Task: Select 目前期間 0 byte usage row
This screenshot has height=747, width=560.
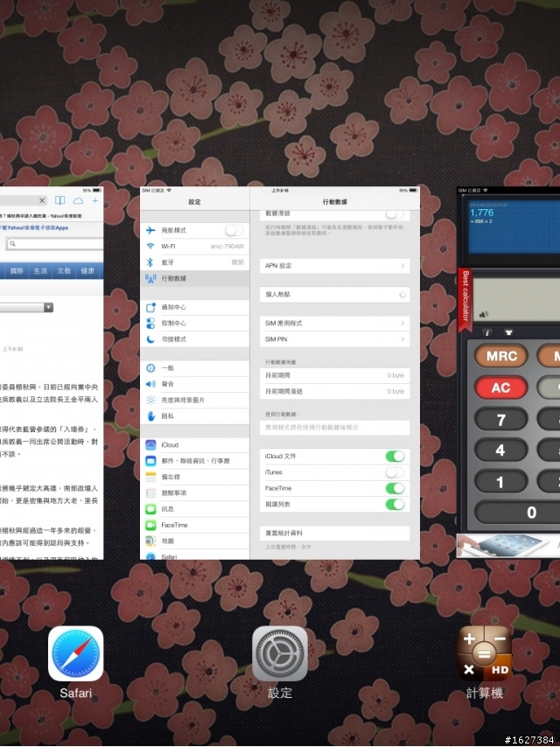Action: (x=334, y=375)
